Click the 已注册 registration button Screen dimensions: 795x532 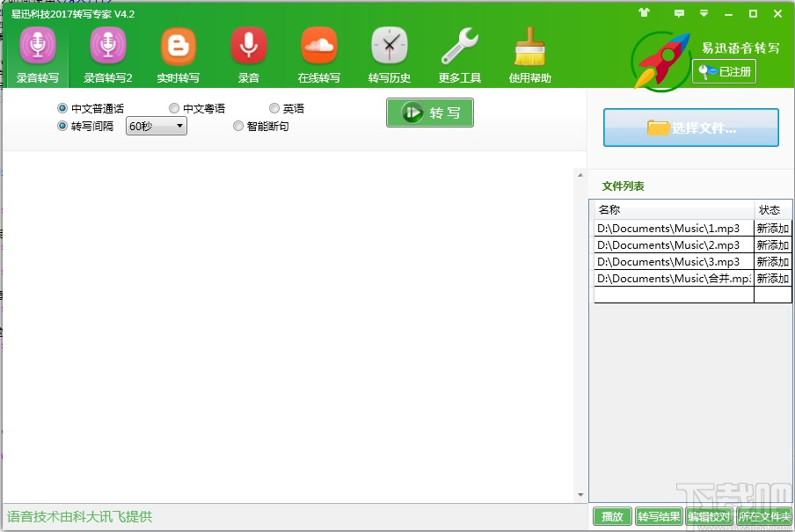pyautogui.click(x=724, y=71)
